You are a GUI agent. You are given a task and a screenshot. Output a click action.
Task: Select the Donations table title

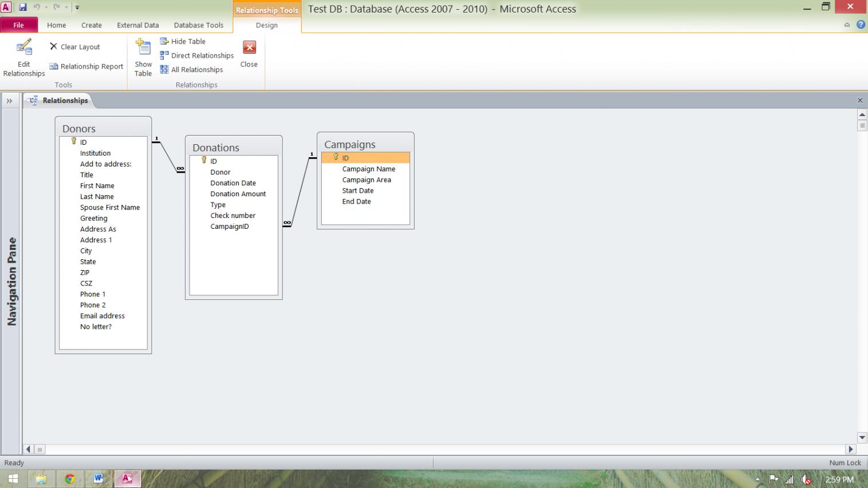click(216, 148)
